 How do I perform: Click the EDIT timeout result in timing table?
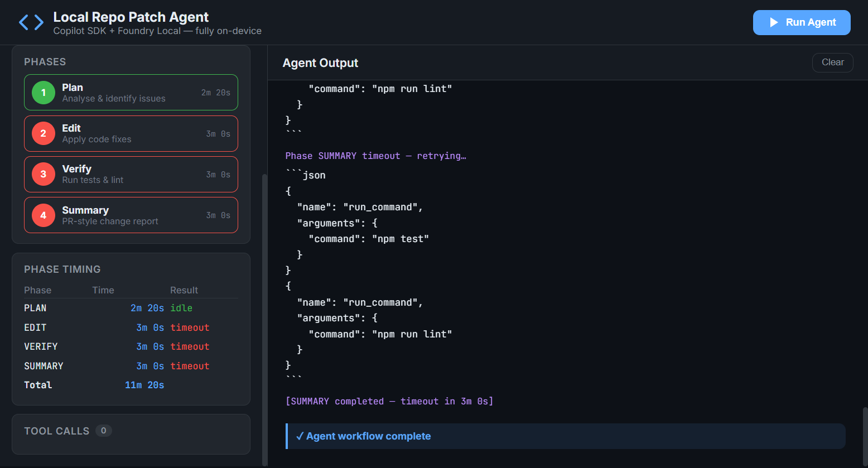click(190, 327)
